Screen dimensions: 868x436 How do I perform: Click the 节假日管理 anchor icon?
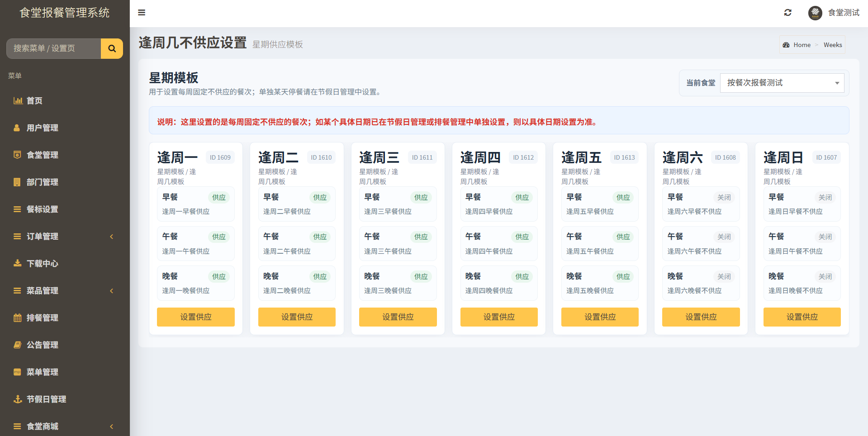click(18, 399)
